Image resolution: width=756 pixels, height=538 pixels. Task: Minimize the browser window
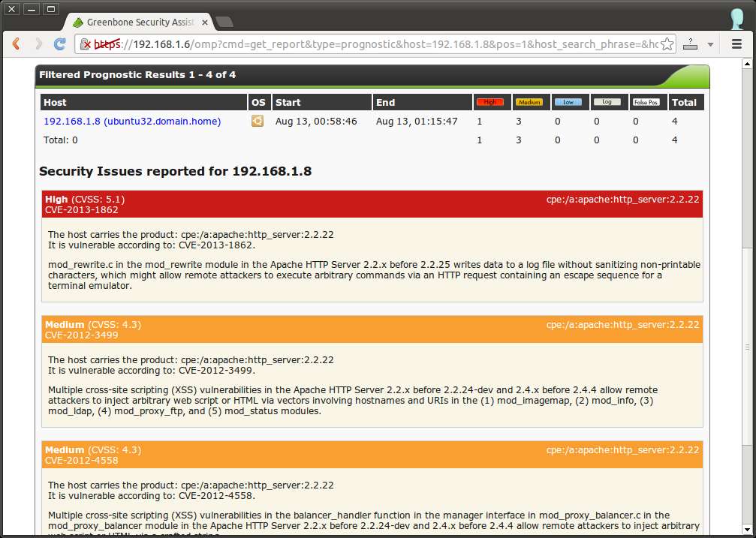point(32,8)
